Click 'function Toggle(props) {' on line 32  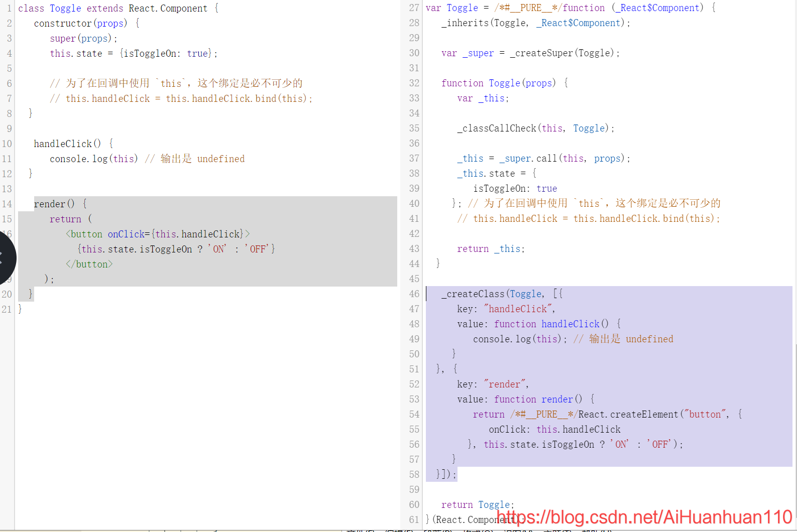coord(505,83)
